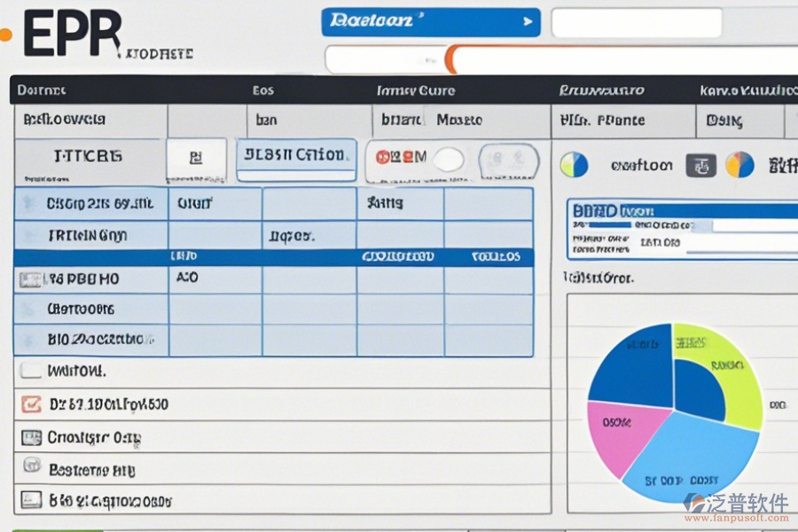Select the Bestreno Bllg list row text
This screenshot has width=798, height=532.
(92, 470)
